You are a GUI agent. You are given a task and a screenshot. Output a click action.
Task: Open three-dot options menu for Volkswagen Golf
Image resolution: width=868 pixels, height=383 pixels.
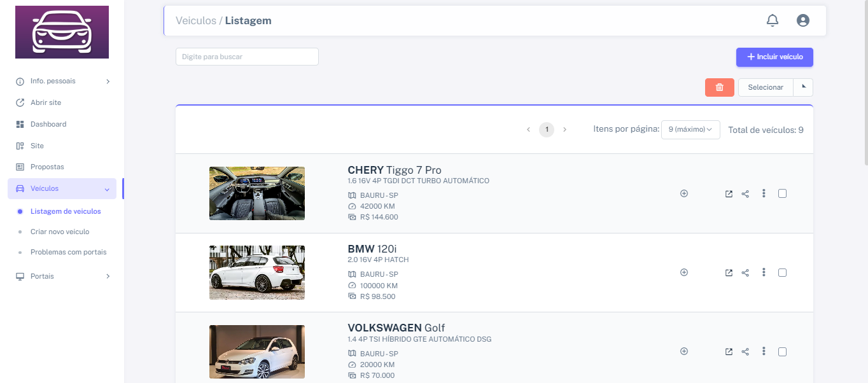[764, 351]
